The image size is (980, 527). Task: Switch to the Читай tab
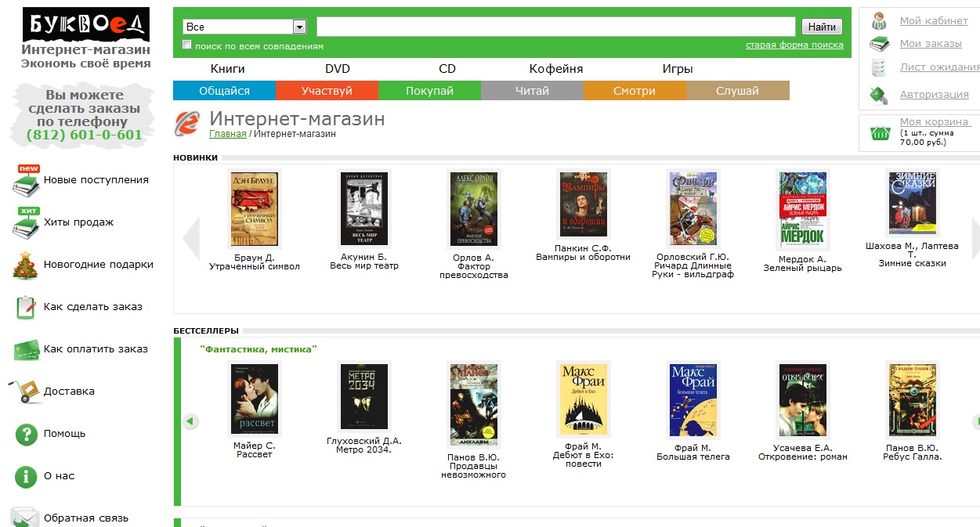pos(532,91)
